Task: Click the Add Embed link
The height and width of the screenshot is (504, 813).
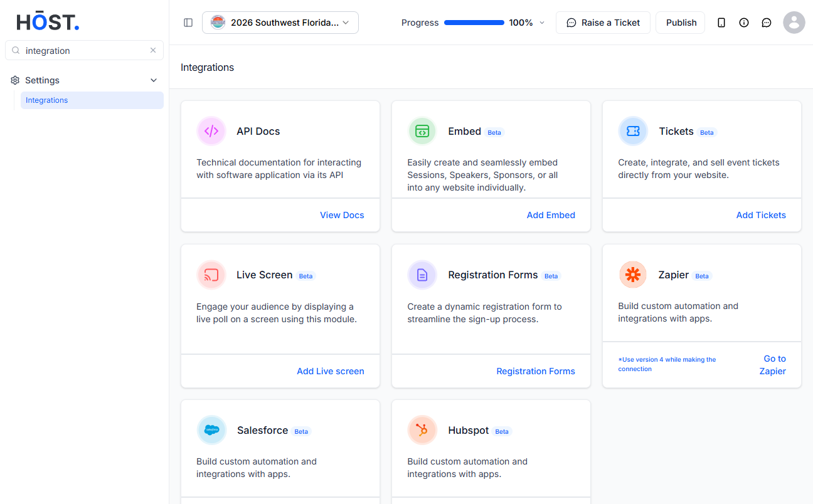Action: pyautogui.click(x=551, y=215)
